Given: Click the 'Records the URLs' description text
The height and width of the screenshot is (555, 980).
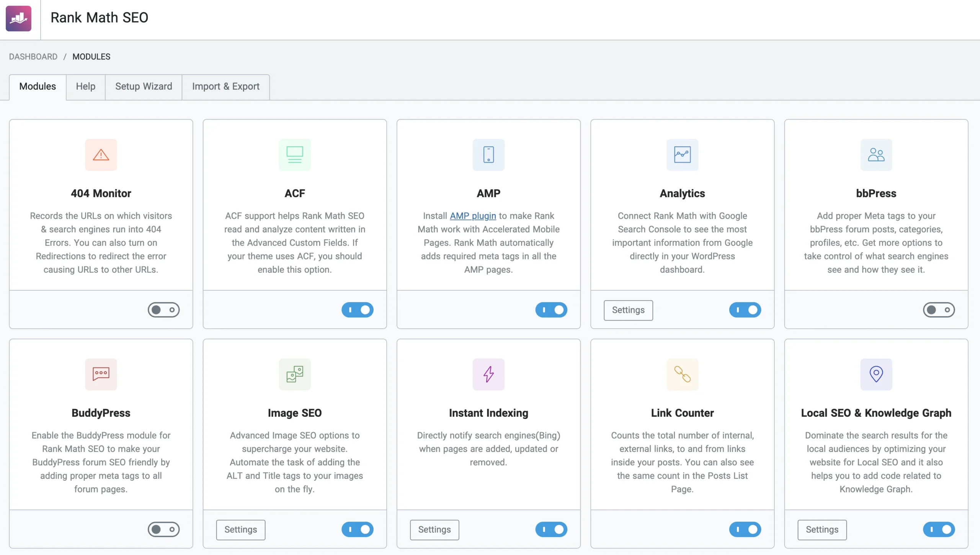Looking at the screenshot, I should (101, 243).
